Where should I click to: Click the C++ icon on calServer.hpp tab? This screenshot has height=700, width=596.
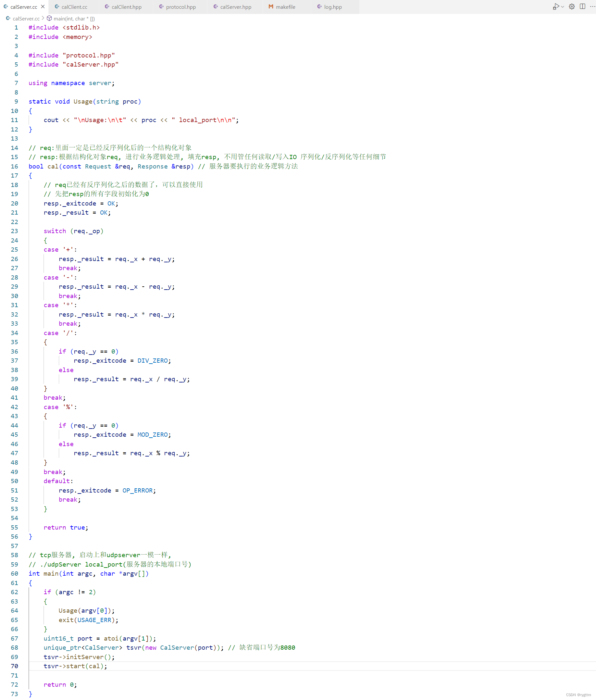pyautogui.click(x=216, y=6)
